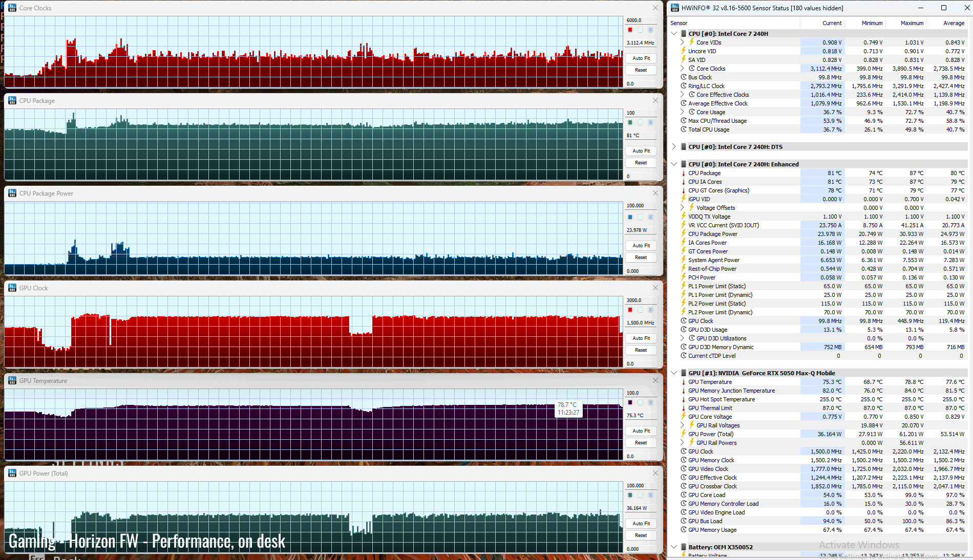Click Reset in the GPU Clock graph
This screenshot has height=560, width=973.
tap(641, 350)
